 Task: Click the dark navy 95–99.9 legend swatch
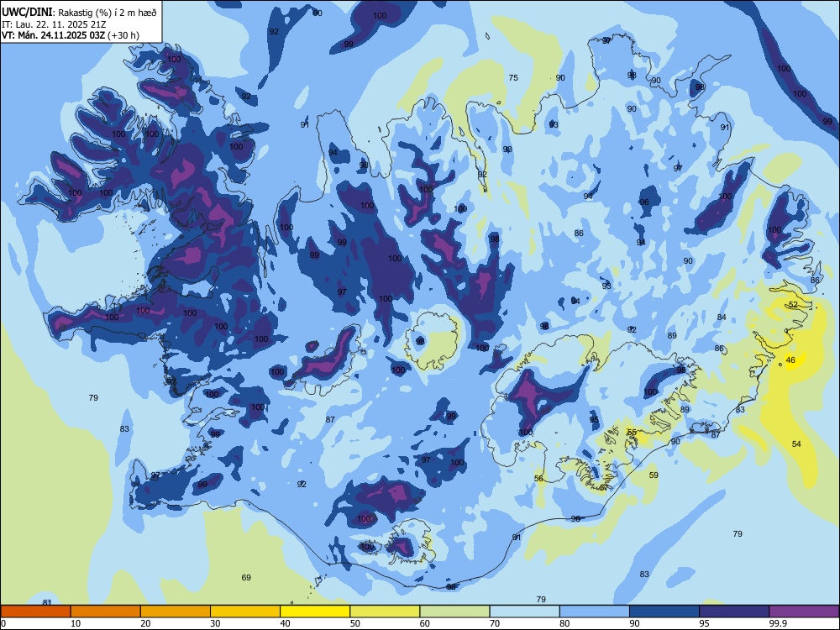[x=734, y=612]
